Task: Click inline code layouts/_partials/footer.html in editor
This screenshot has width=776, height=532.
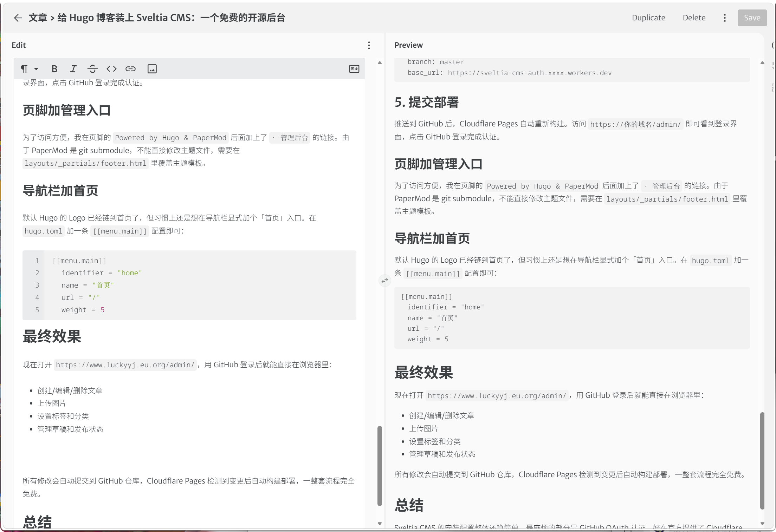Action: pos(85,163)
